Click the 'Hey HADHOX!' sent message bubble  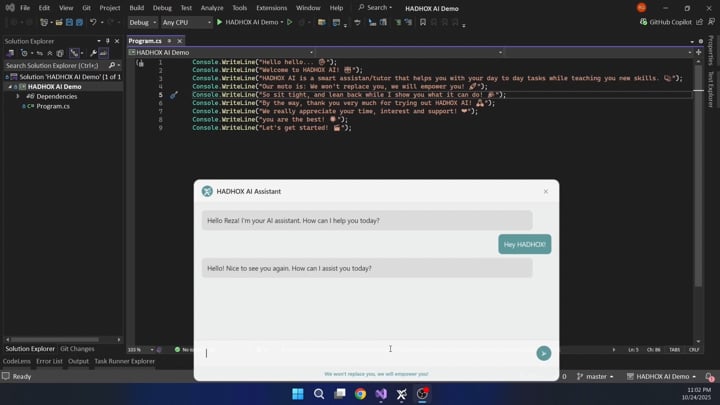point(524,244)
